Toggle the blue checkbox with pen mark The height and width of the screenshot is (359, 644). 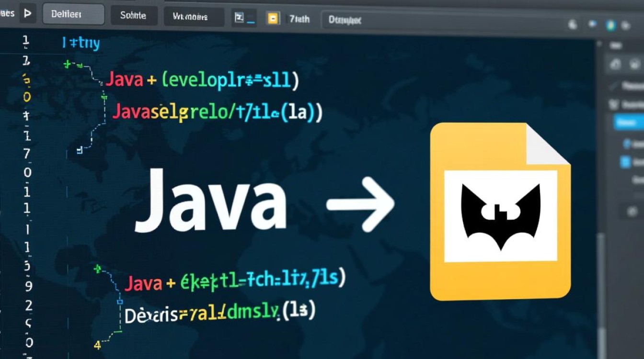[627, 143]
